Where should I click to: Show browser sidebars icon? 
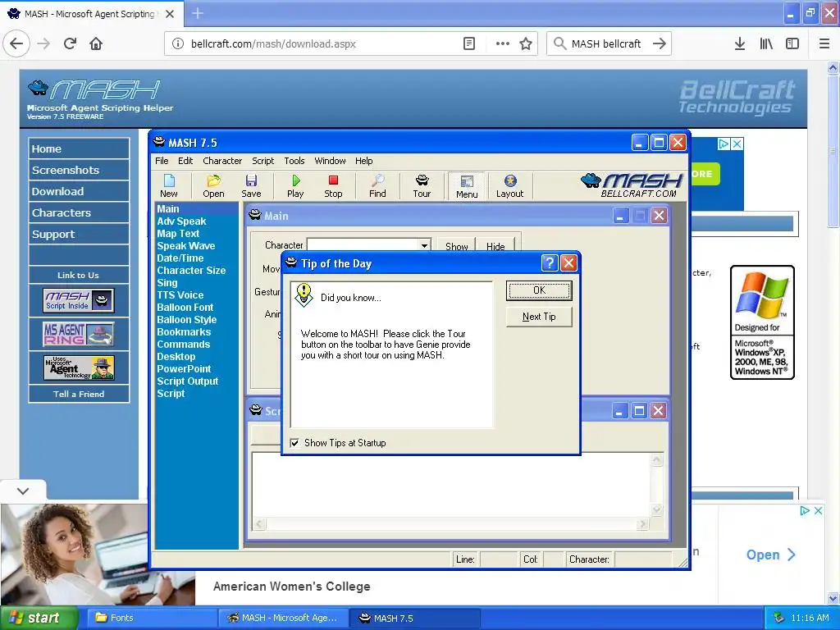792,43
